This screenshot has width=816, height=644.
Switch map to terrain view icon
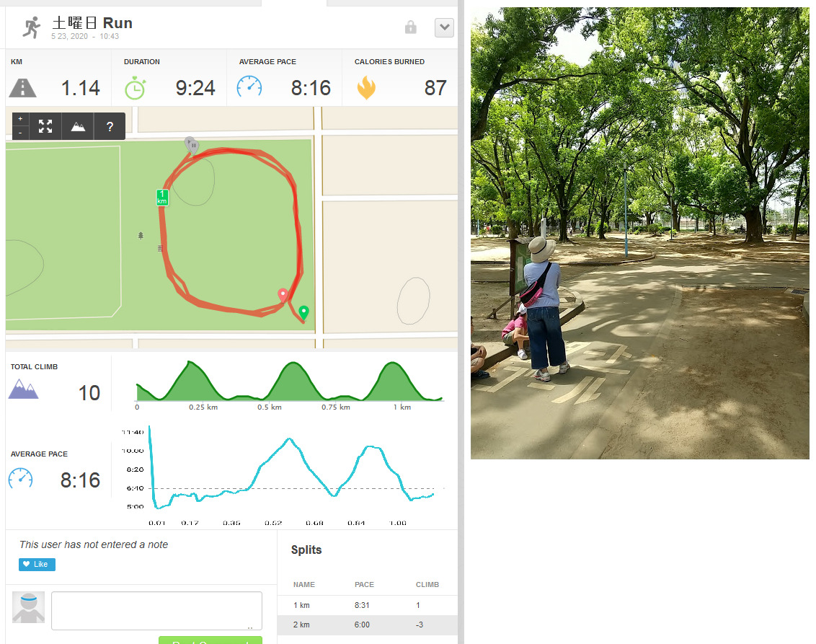coord(78,126)
